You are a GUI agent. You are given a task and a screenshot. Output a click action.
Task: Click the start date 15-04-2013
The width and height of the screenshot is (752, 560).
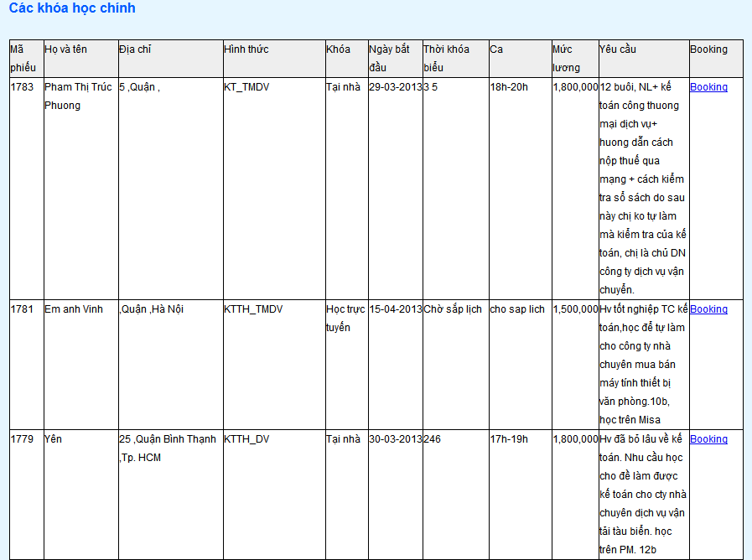[x=395, y=309]
